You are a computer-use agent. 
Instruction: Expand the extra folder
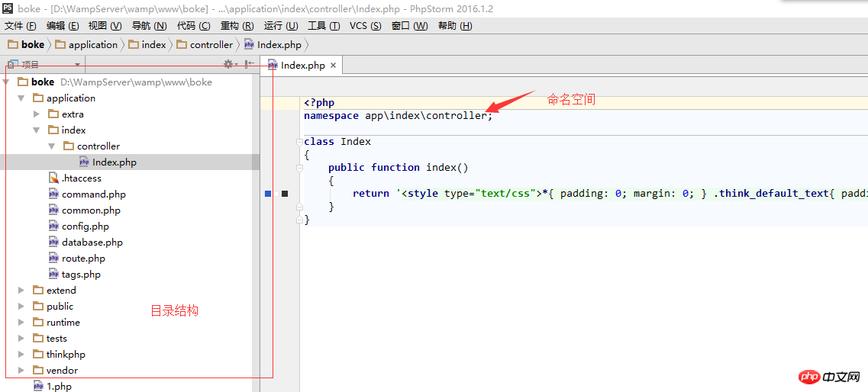pos(36,114)
